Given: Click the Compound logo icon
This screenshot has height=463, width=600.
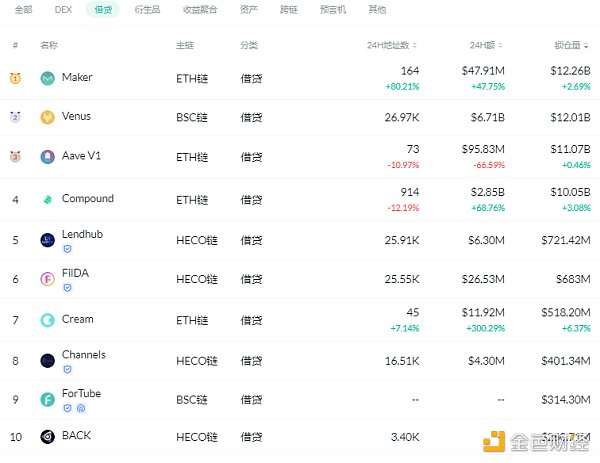Looking at the screenshot, I should pos(47,199).
